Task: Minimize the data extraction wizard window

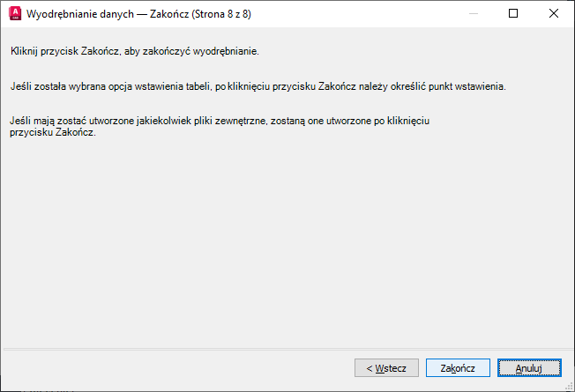Action: [474, 13]
